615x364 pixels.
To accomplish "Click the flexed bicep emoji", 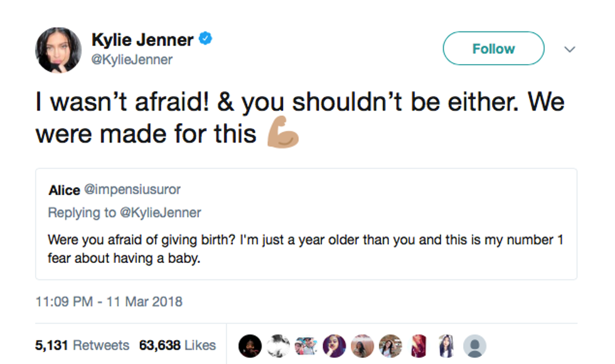I will tap(283, 131).
